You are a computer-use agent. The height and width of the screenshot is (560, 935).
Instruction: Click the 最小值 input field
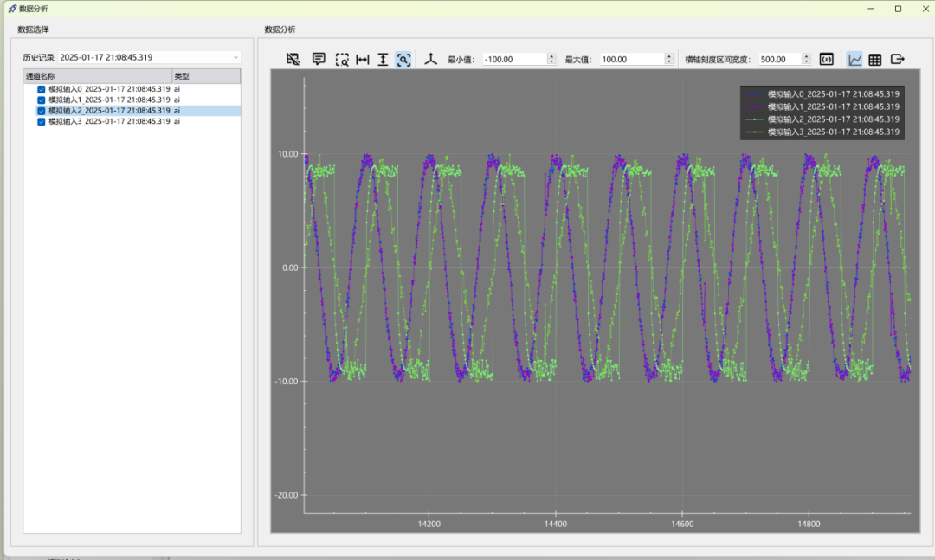tap(514, 59)
